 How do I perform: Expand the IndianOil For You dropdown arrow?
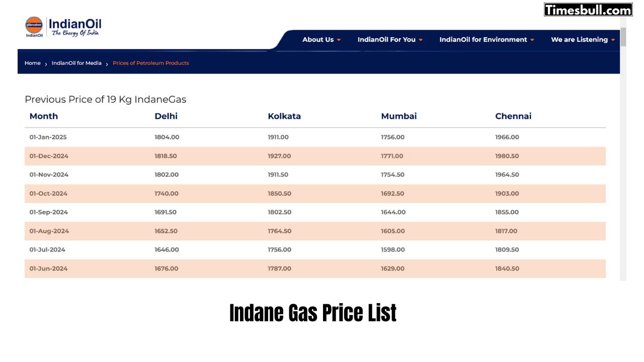pyautogui.click(x=421, y=40)
